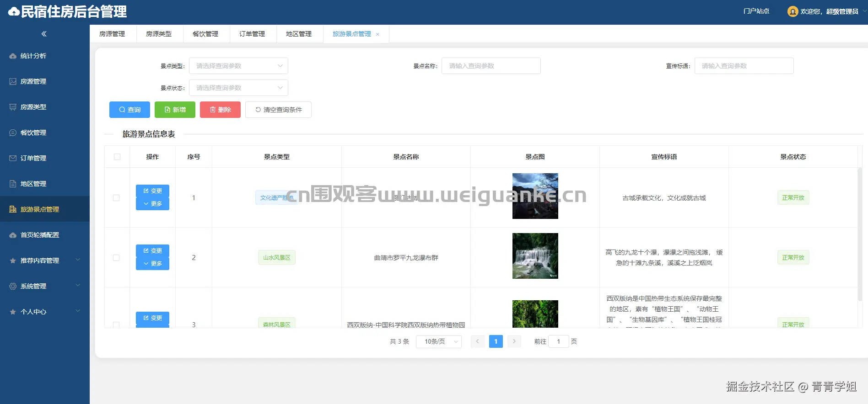
Task: Click the 曲靖市罗平九龙瀑布群 name cell
Action: [x=406, y=258]
